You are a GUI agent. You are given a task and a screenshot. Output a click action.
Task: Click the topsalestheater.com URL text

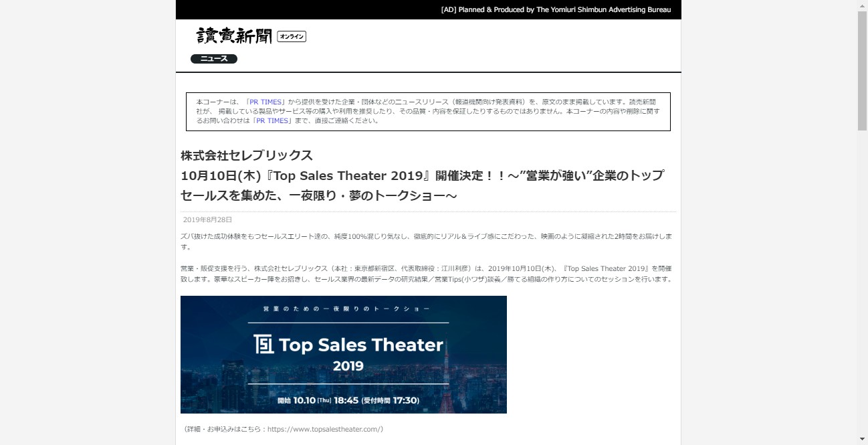[324, 429]
